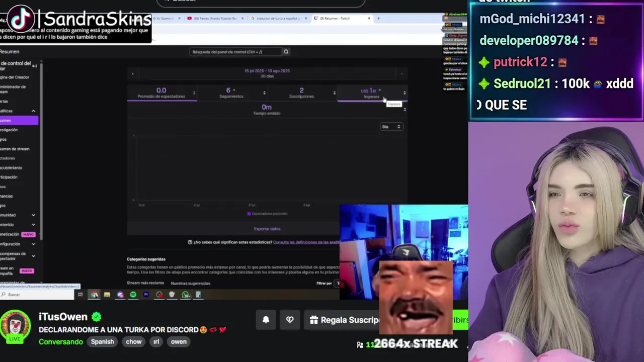The height and width of the screenshot is (362, 644).
Task: Click the iTusOwen channel name
Action: pyautogui.click(x=63, y=317)
